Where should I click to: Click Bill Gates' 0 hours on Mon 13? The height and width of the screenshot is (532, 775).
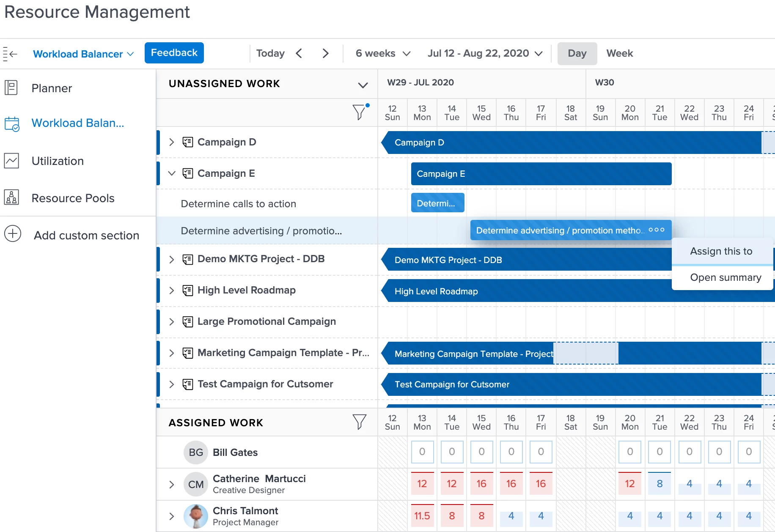tap(422, 452)
